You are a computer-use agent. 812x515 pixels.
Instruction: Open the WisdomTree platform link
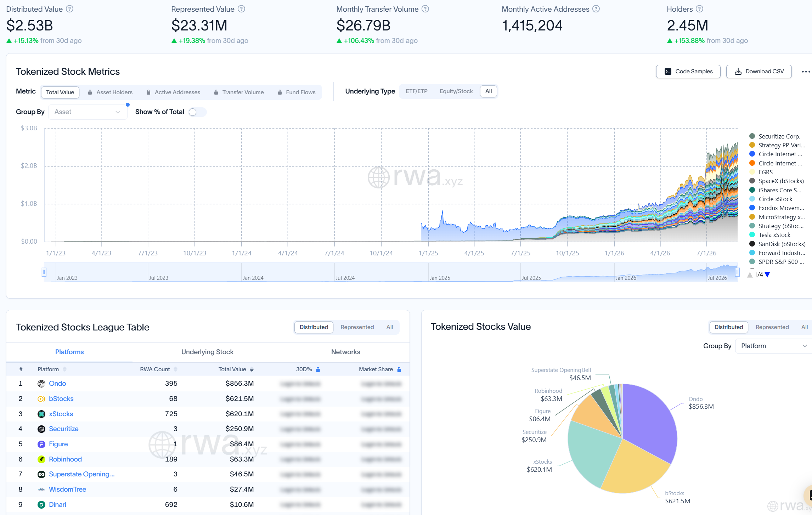pyautogui.click(x=67, y=489)
